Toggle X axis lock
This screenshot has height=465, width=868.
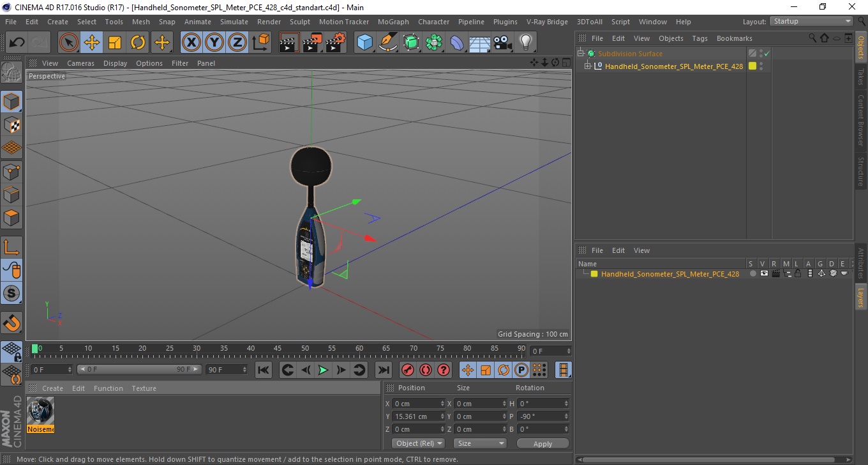click(x=191, y=43)
